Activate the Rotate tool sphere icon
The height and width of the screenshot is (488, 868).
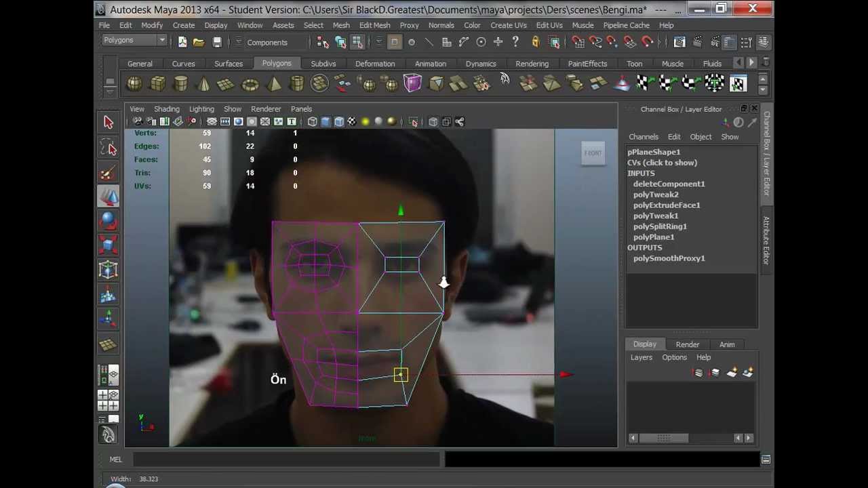(108, 221)
